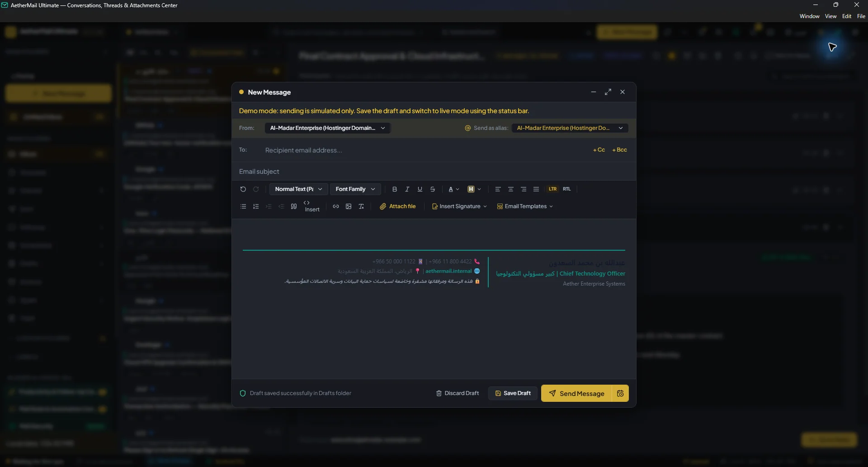This screenshot has width=868, height=467.
Task: Center align the text
Action: [x=510, y=189]
